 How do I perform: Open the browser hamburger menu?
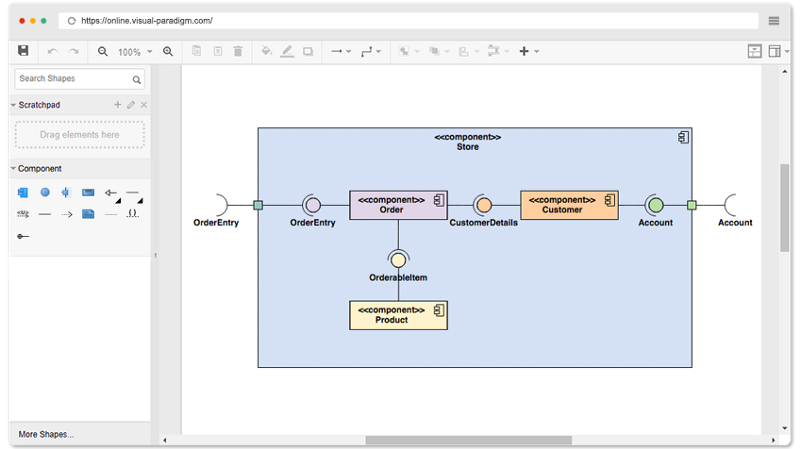click(x=774, y=20)
